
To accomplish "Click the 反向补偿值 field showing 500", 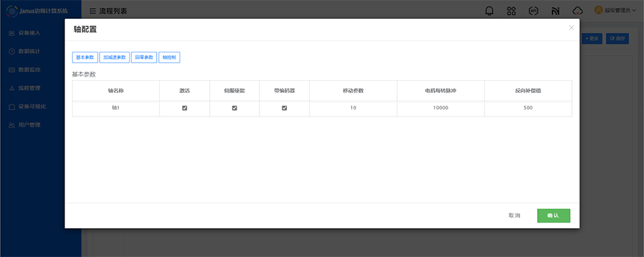I will point(528,108).
